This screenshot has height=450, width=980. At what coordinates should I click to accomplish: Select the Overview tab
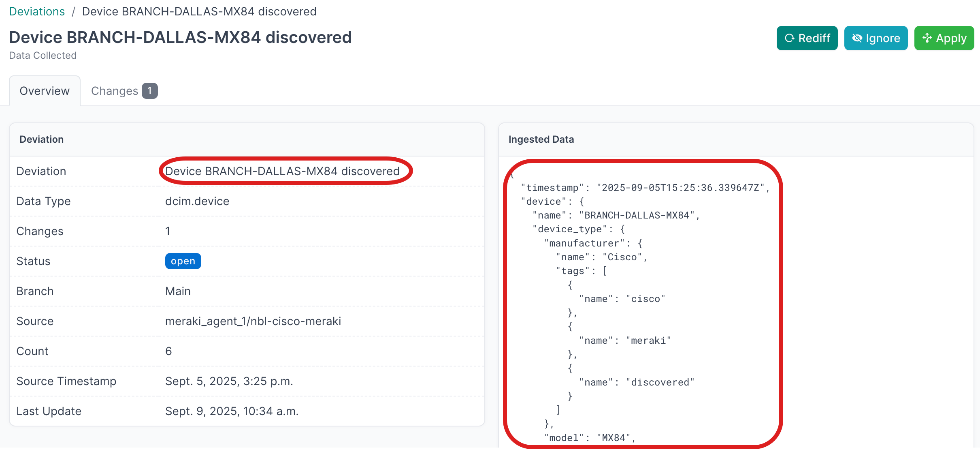coord(45,91)
